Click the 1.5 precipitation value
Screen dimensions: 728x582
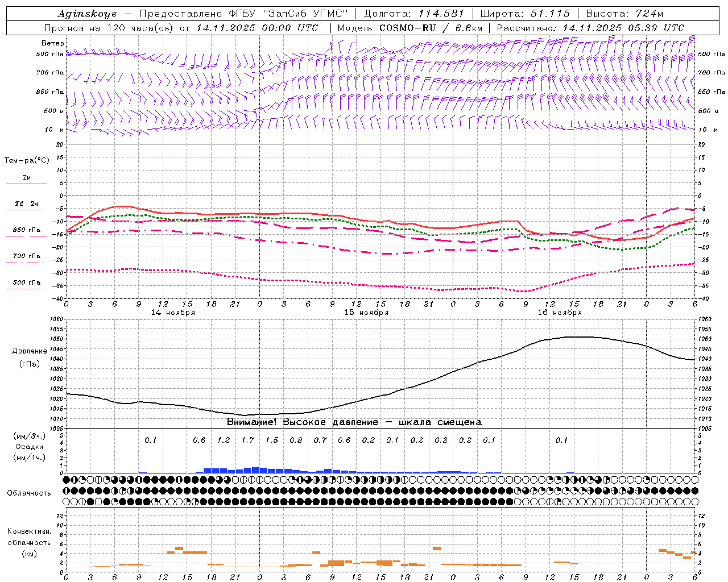272,440
